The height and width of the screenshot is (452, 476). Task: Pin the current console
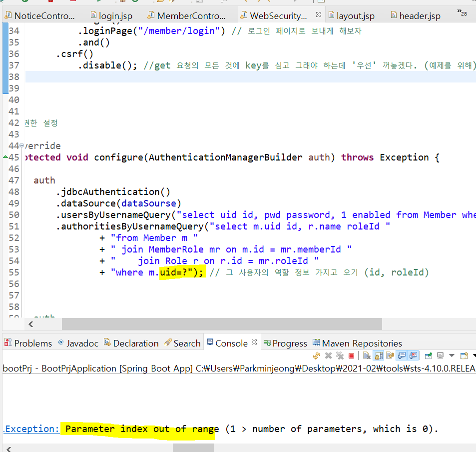click(x=429, y=355)
